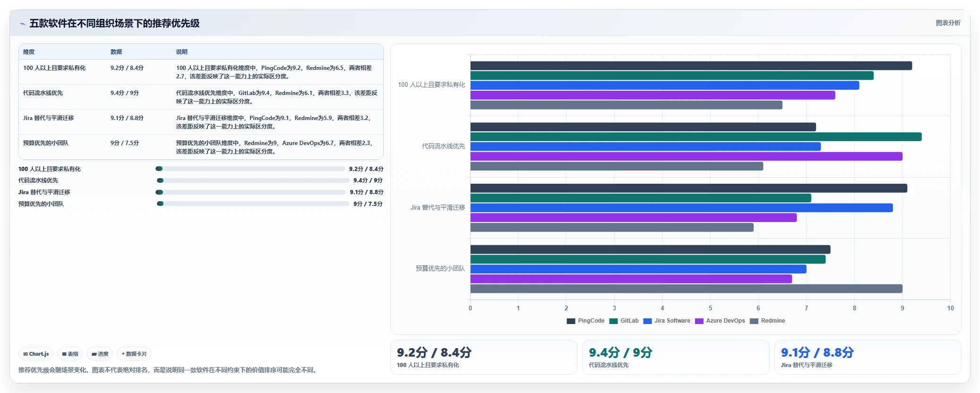Click progress bar for 100 人以上且要求私有化
980x393 pixels.
[250, 169]
